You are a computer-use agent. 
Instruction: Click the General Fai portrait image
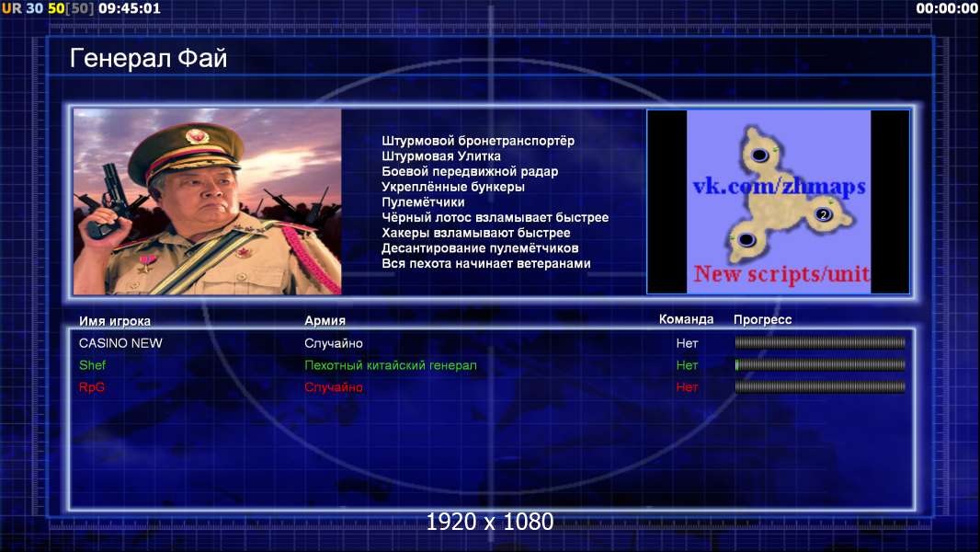208,201
